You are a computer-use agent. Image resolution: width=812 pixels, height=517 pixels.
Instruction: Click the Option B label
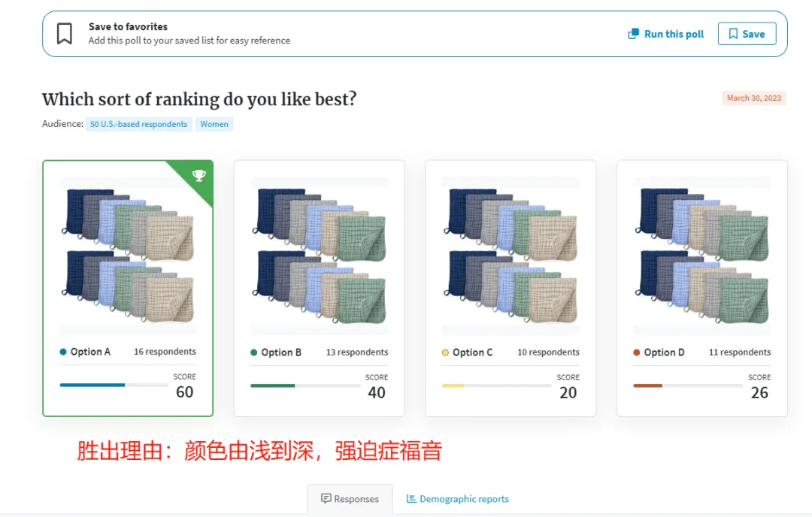point(281,352)
